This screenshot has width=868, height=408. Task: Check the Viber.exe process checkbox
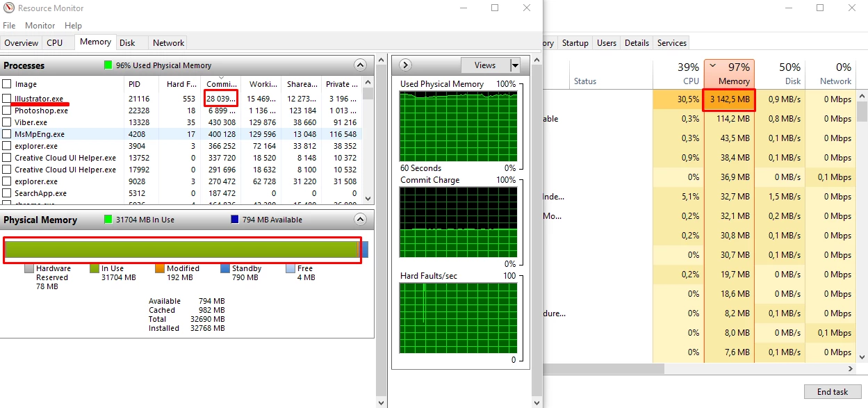point(7,122)
